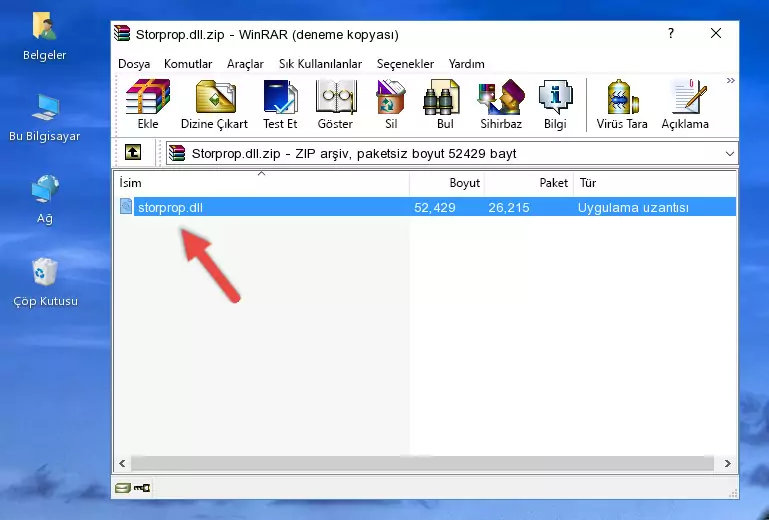This screenshot has width=769, height=520.
Task: Click Dizine Çıkart extract icon
Action: coord(214,104)
